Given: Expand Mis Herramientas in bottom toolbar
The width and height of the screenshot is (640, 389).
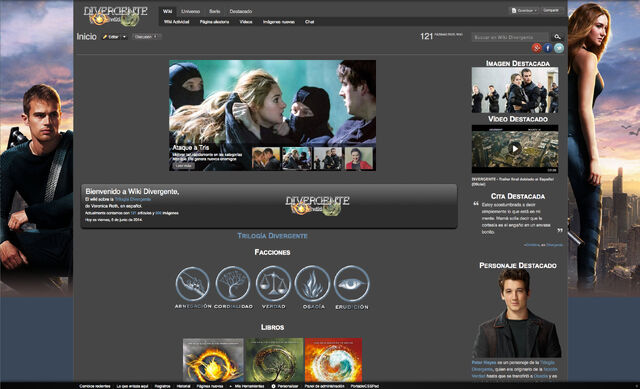Looking at the screenshot, I should click(247, 386).
